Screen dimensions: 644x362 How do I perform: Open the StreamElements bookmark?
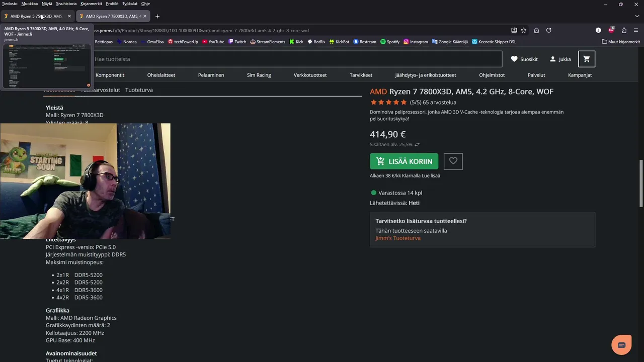point(268,42)
